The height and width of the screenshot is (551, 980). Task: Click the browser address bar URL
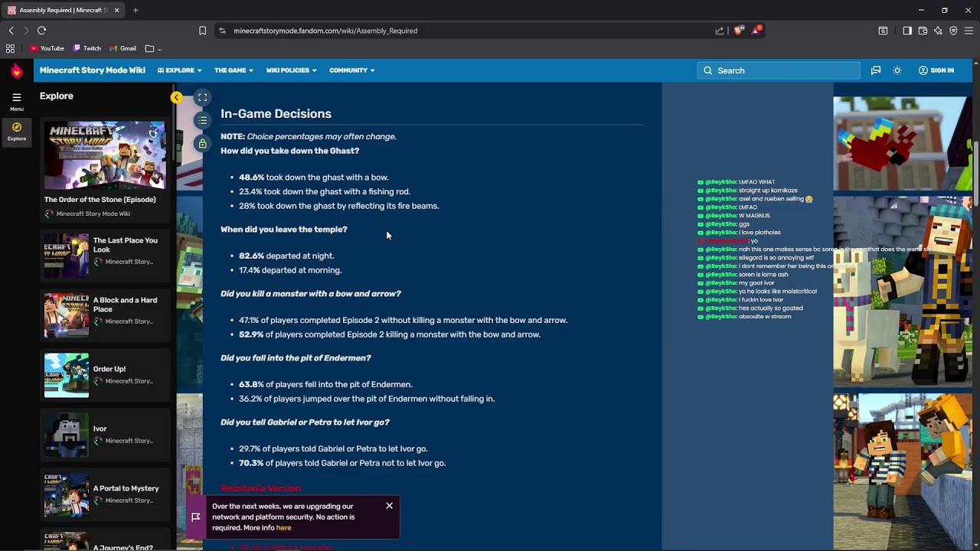click(x=325, y=31)
